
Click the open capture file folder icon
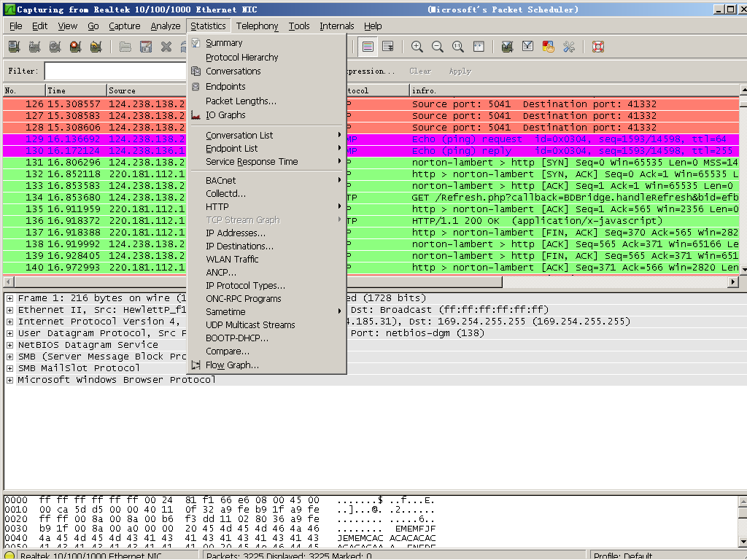[125, 47]
